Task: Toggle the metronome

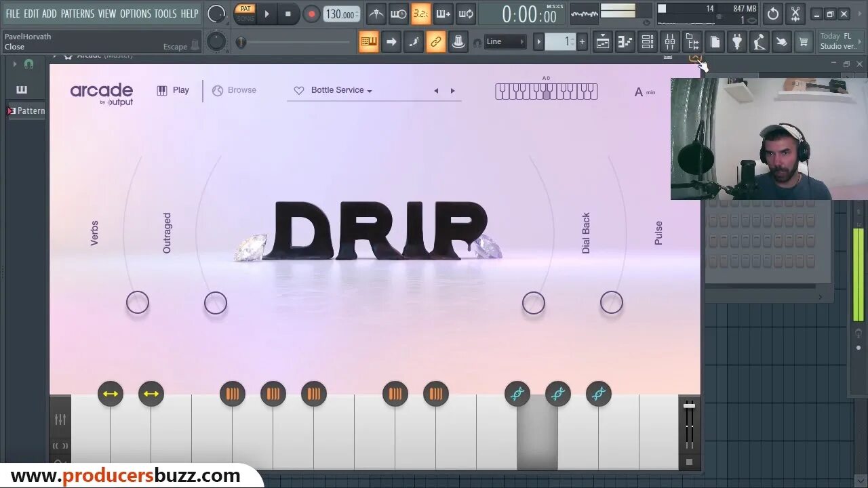Action: [x=376, y=14]
